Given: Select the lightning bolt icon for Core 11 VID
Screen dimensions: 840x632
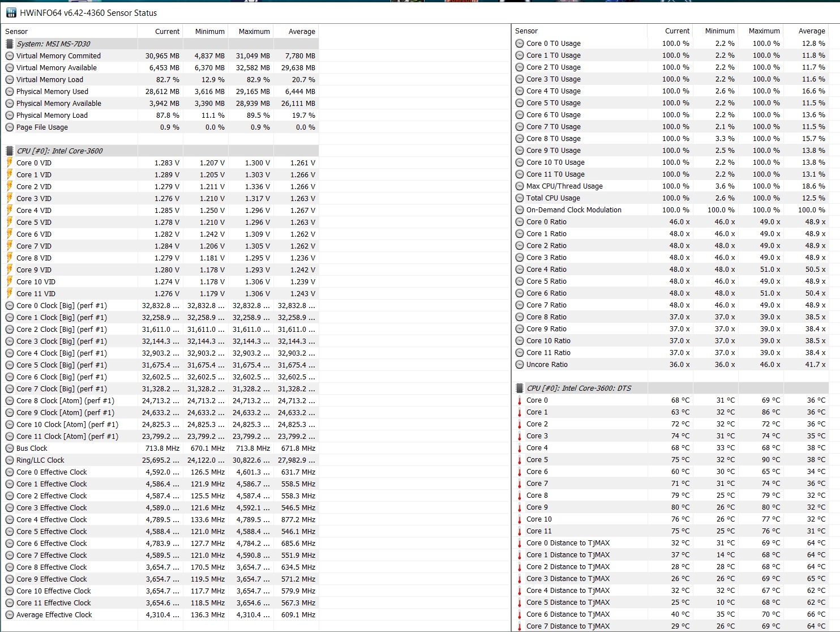Looking at the screenshot, I should 10,293.
